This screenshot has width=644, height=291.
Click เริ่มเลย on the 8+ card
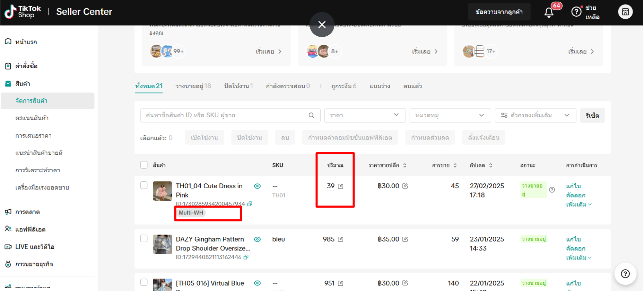tap(425, 52)
